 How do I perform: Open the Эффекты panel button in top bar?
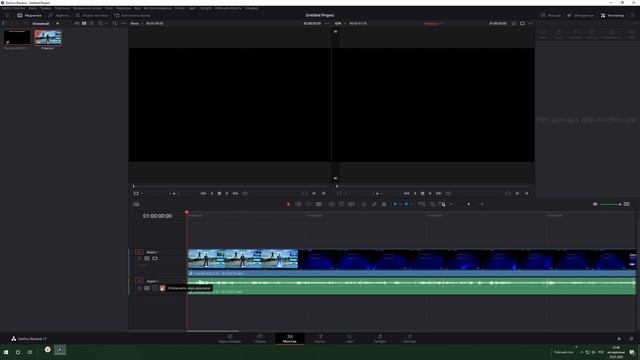[59, 16]
